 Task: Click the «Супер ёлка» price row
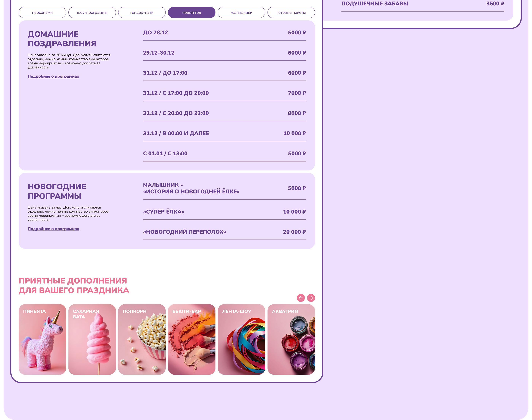coord(224,212)
